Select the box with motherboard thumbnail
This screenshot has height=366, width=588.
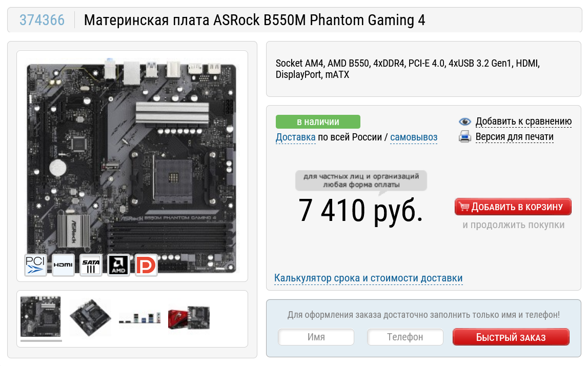click(x=189, y=318)
